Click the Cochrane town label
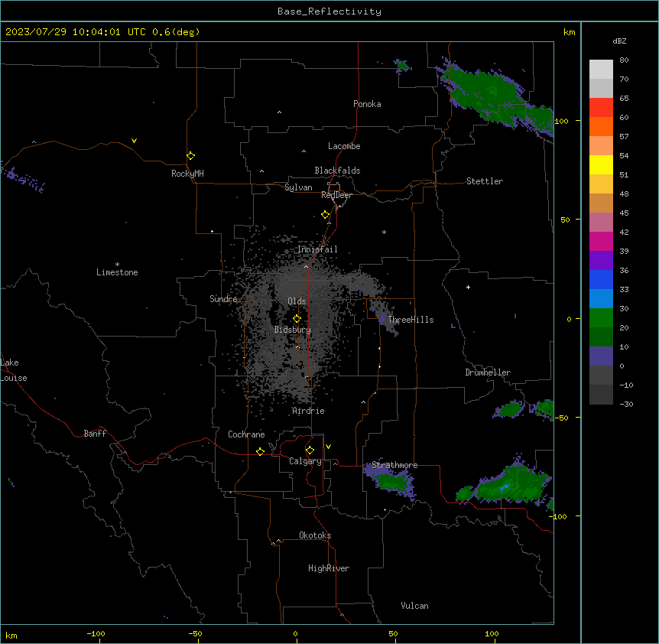This screenshot has height=644, width=659. tap(246, 434)
